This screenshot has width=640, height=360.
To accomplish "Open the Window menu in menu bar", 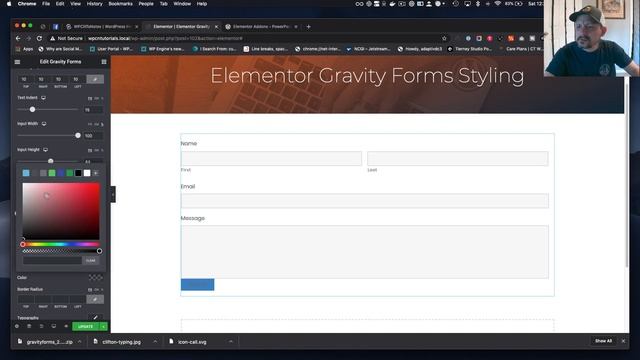I will point(182,4).
